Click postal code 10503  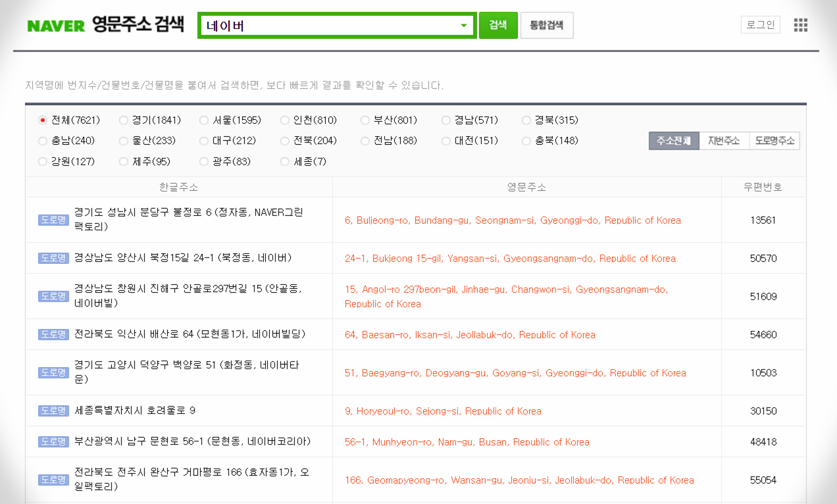[763, 373]
